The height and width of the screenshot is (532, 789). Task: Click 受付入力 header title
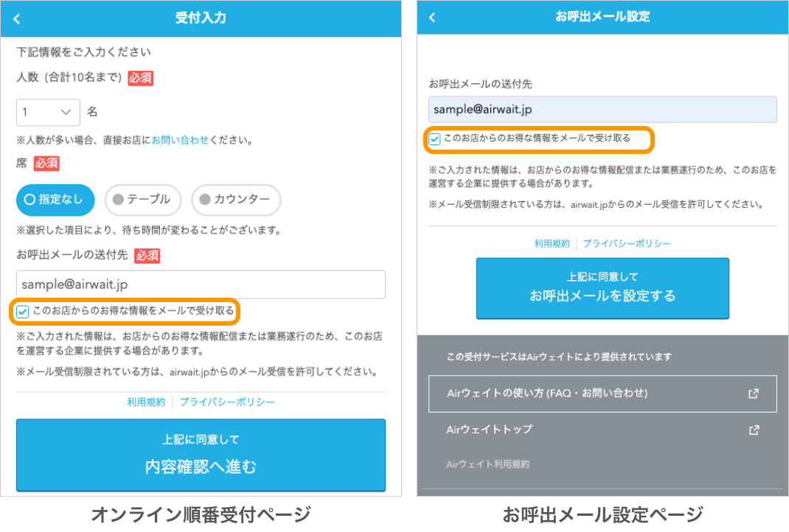tap(201, 18)
